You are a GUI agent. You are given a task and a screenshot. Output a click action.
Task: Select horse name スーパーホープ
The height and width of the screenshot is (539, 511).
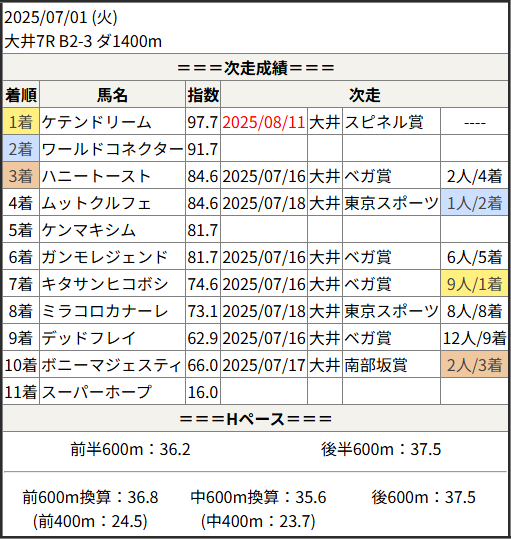pyautogui.click(x=97, y=392)
